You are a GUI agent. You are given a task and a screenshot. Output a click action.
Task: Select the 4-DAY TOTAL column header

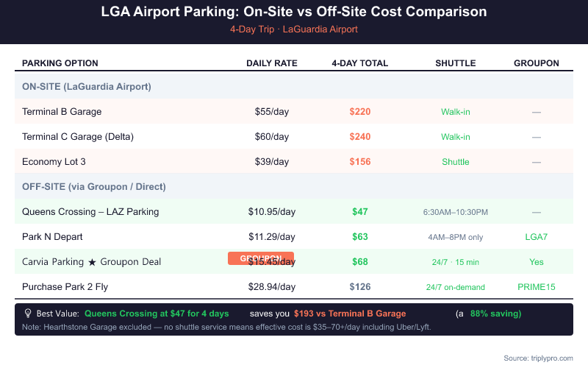(x=360, y=63)
